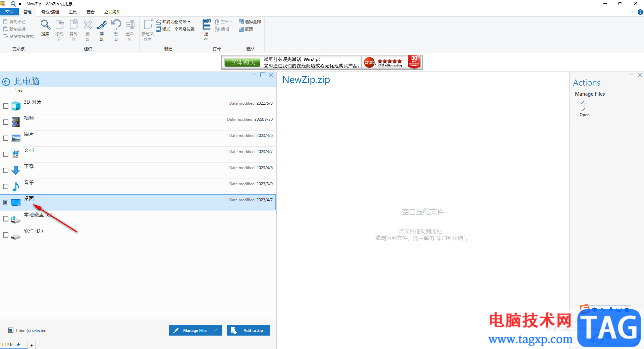This screenshot has height=349, width=644.
Task: Toggle the items selected checkbox at bottom
Action: pyautogui.click(x=11, y=330)
